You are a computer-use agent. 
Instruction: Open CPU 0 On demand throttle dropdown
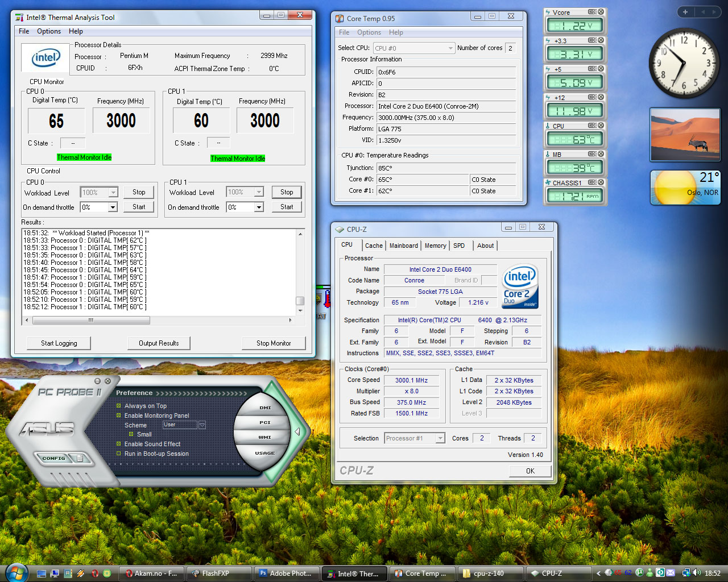113,207
